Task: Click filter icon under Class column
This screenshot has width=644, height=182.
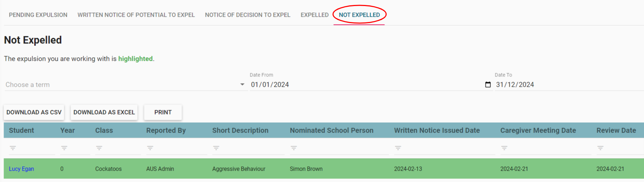Action: 99,148
